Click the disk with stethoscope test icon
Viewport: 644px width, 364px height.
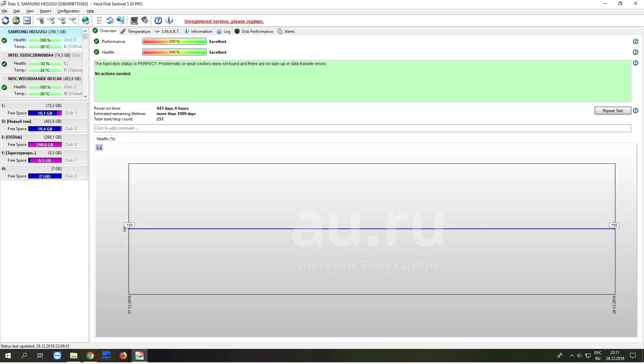point(40,20)
